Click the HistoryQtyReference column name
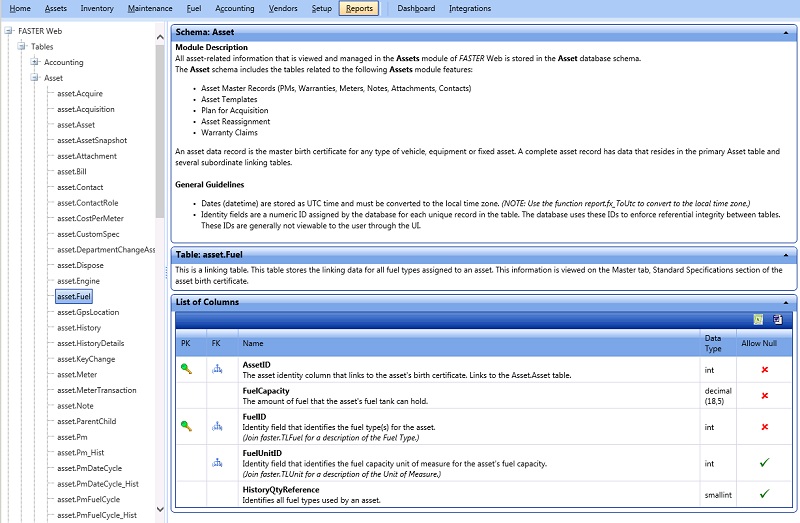 click(x=281, y=490)
